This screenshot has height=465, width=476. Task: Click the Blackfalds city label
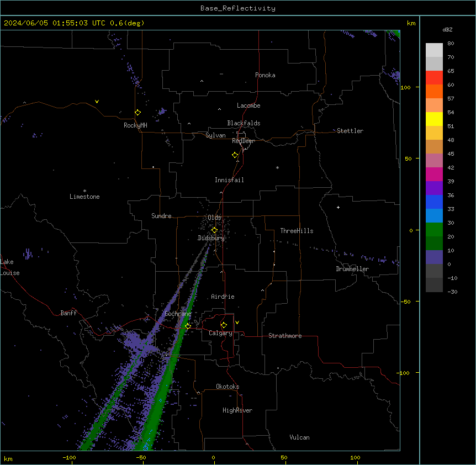coord(244,123)
